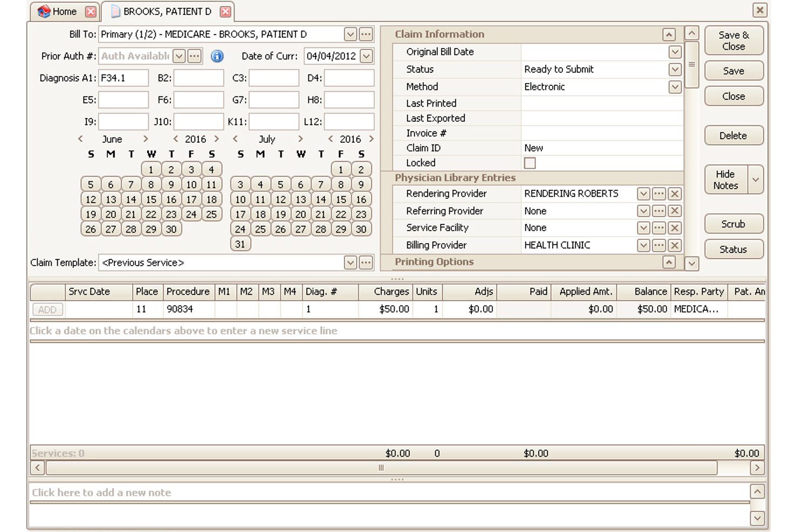Switch to the Home tab

65,11
